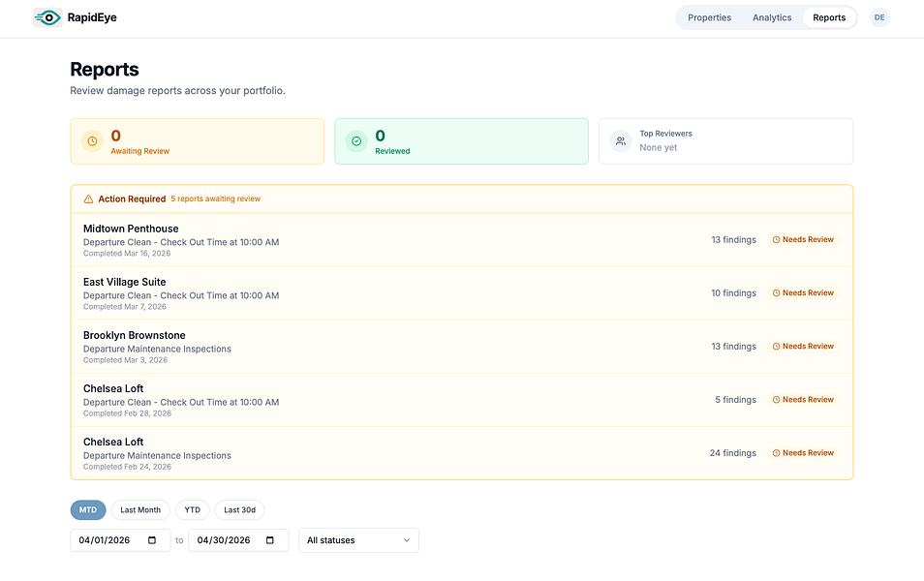Click the start date field 04/01/2026
The image size is (924, 581).
[120, 540]
